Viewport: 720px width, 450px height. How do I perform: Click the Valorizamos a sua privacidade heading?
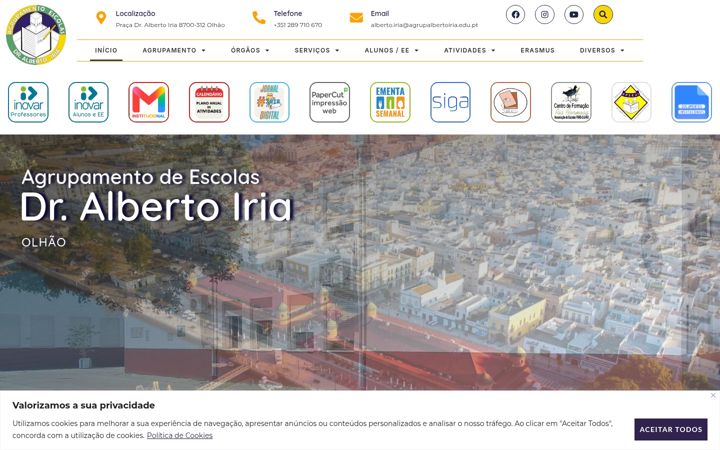(84, 405)
